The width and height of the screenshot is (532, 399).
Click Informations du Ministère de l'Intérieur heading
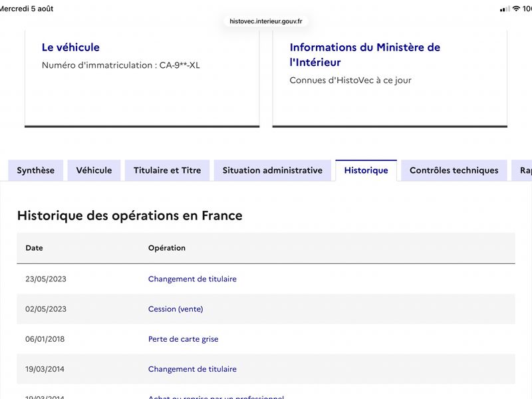coord(364,55)
